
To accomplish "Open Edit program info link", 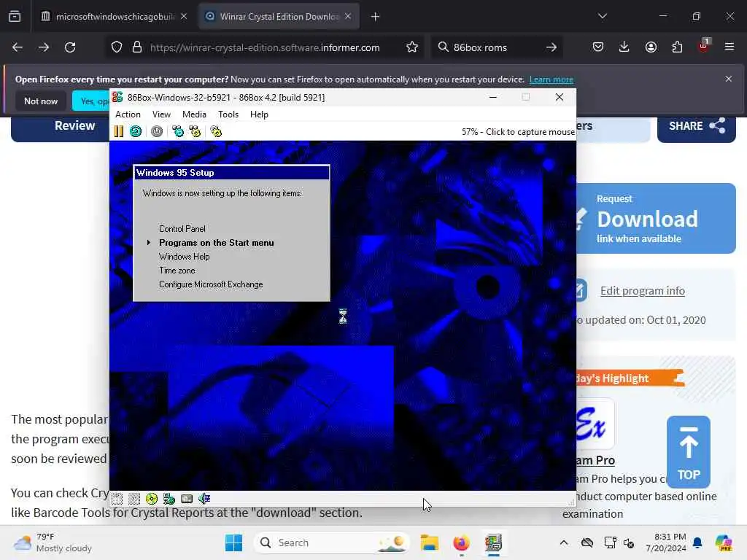I will pyautogui.click(x=642, y=290).
